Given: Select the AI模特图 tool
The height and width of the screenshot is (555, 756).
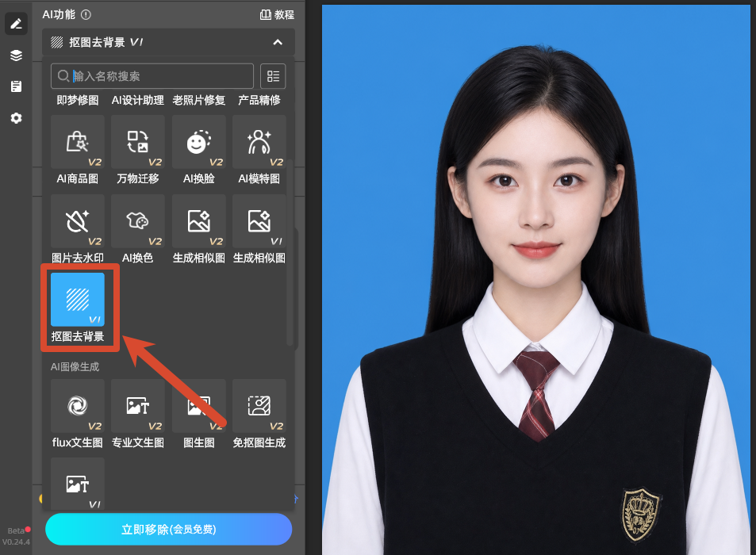Looking at the screenshot, I should coord(259,151).
